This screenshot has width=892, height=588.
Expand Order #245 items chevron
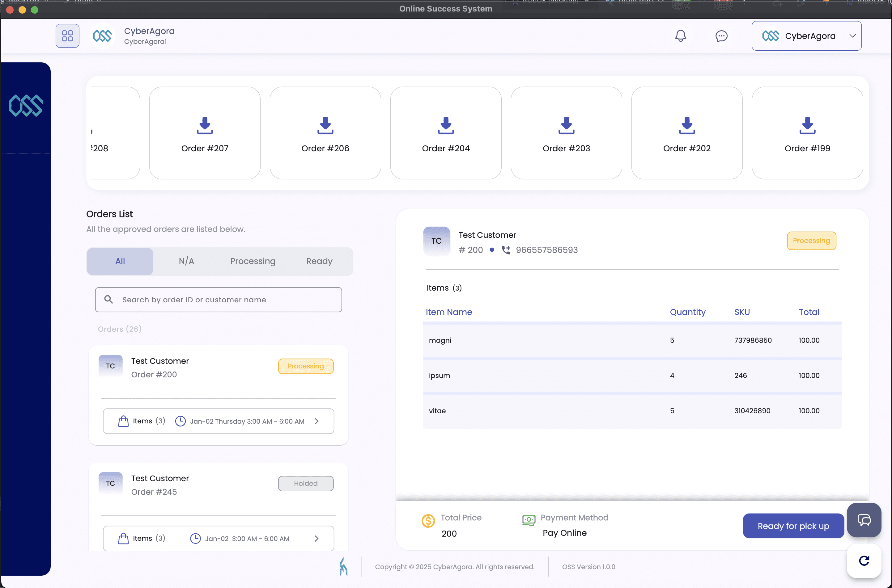(316, 539)
